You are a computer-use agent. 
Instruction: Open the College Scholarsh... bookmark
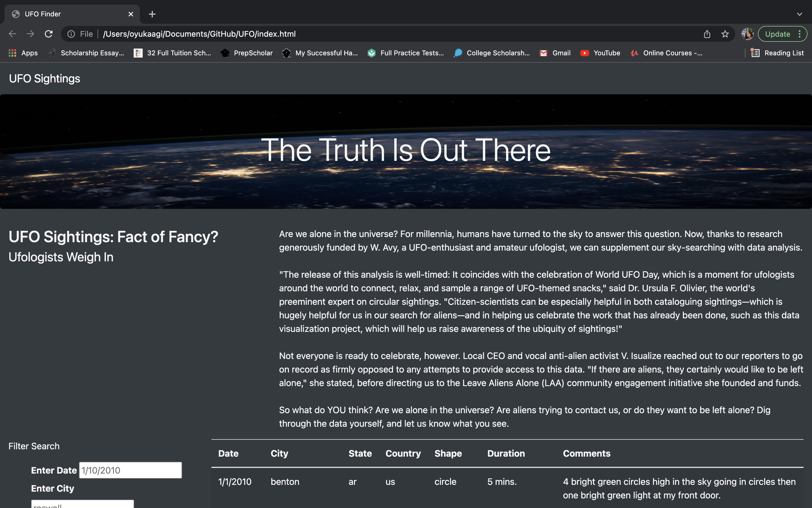pyautogui.click(x=491, y=53)
